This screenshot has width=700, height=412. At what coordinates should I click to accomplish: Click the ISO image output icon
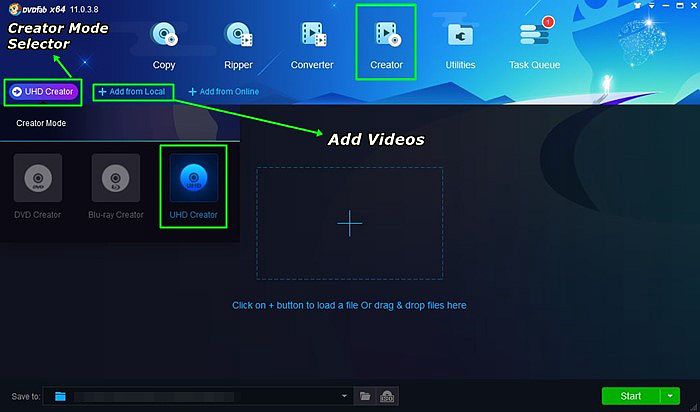coord(387,397)
